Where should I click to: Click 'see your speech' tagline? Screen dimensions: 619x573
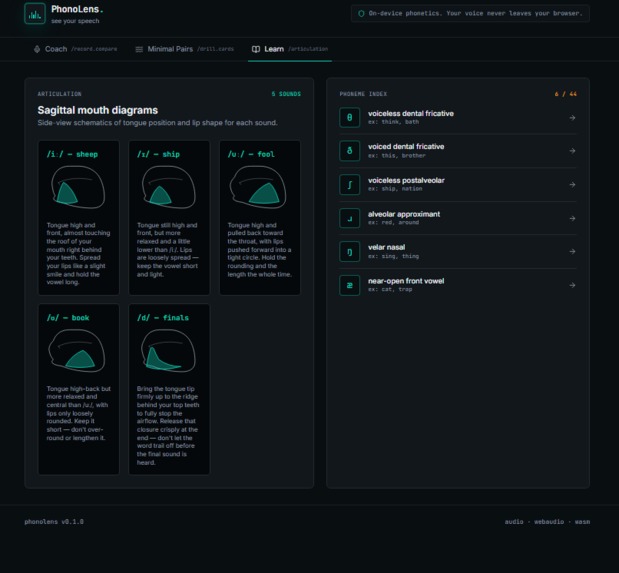[75, 21]
